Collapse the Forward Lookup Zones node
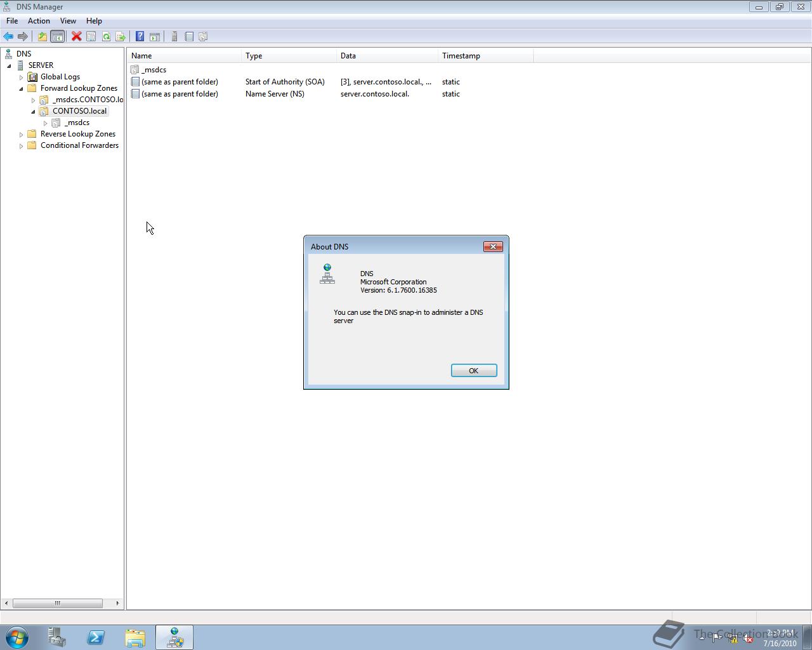812x650 pixels. click(x=21, y=88)
